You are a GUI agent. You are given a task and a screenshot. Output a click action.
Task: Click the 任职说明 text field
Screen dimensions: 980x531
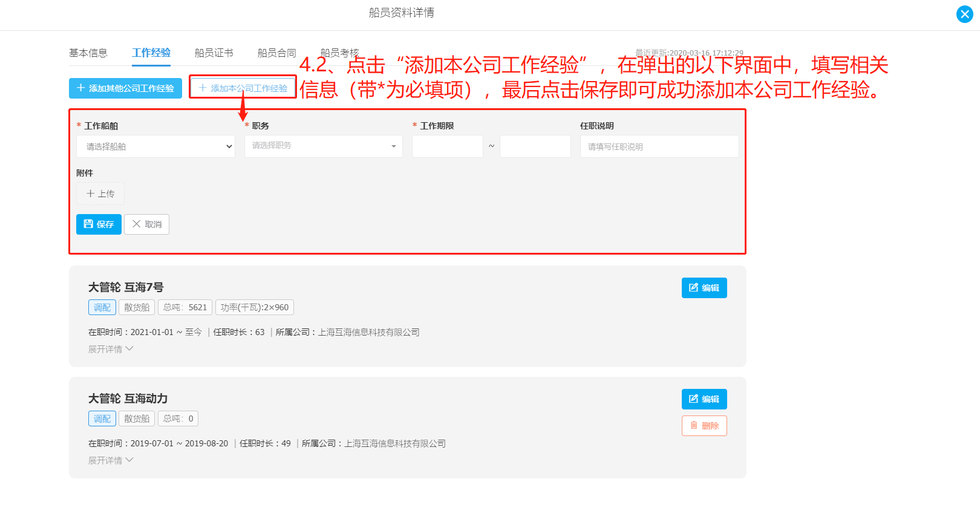(x=659, y=146)
